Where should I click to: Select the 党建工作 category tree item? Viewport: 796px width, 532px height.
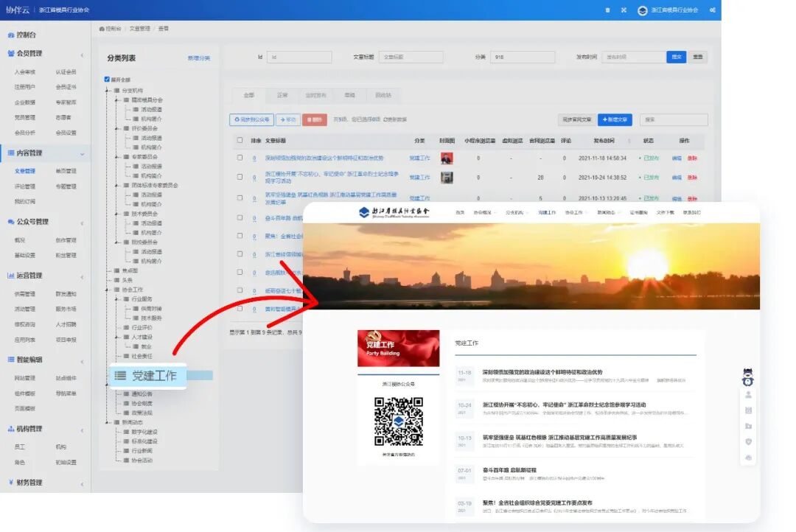coord(148,376)
